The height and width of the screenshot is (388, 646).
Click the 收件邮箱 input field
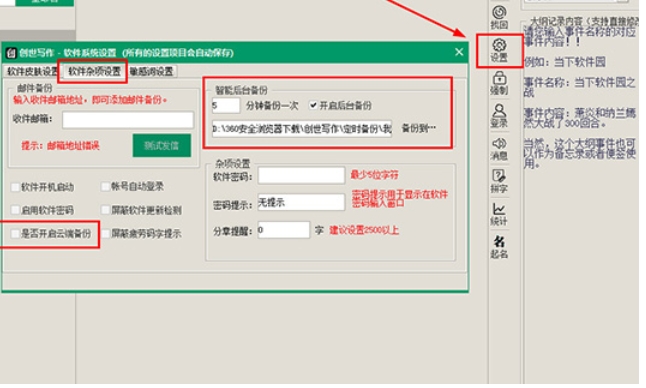point(129,121)
